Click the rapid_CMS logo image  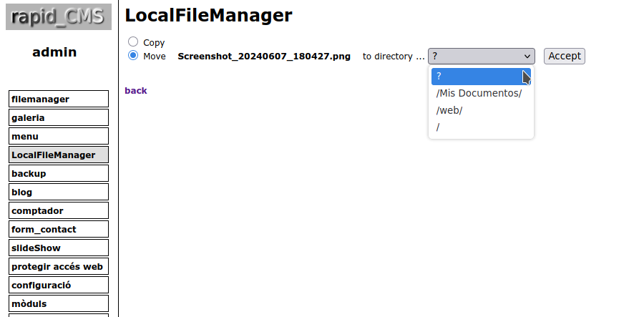pos(59,17)
